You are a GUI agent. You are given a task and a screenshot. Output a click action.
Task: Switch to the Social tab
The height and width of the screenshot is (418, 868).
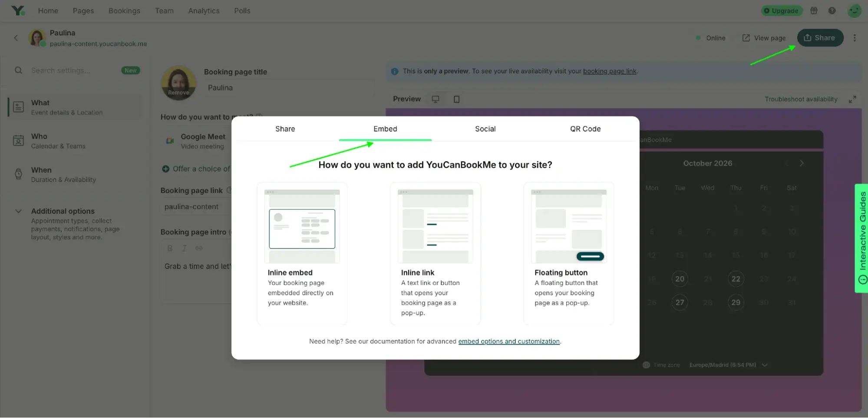pos(485,129)
